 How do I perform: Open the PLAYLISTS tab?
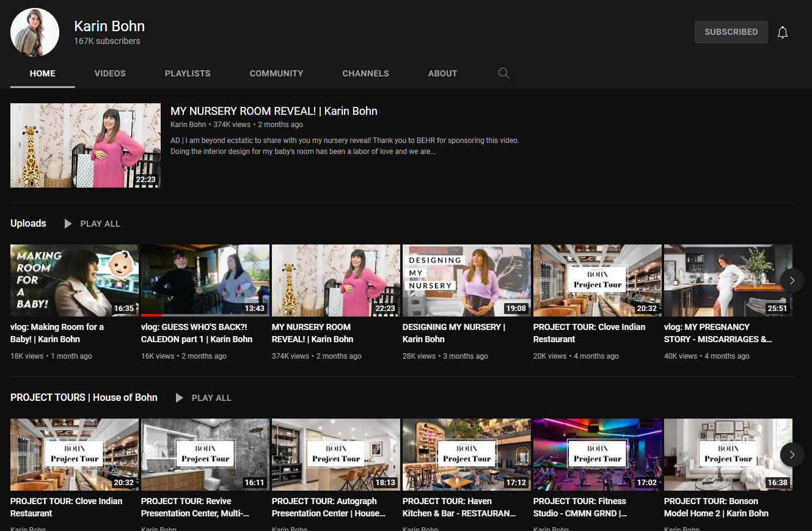click(x=188, y=73)
